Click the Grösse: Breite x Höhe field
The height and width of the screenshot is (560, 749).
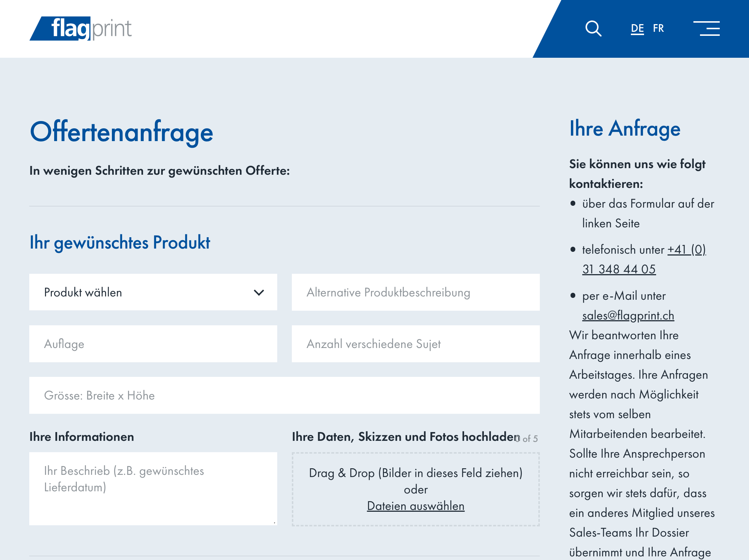point(284,396)
